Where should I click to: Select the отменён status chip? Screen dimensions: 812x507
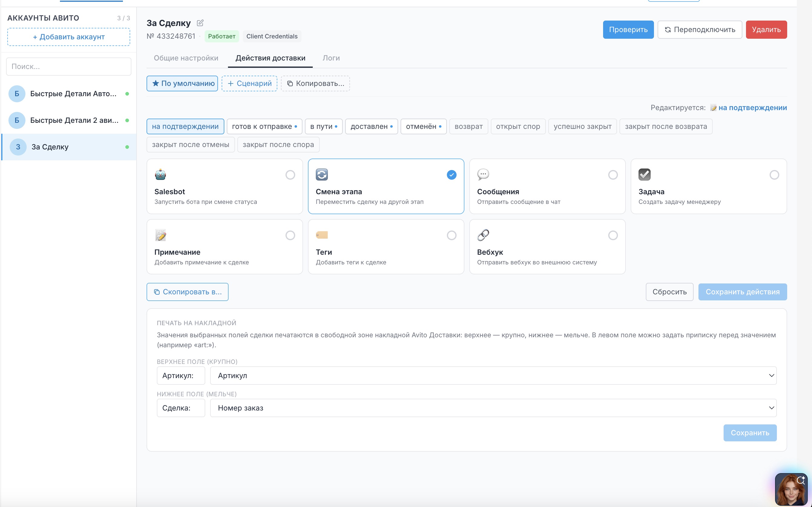[x=424, y=126]
